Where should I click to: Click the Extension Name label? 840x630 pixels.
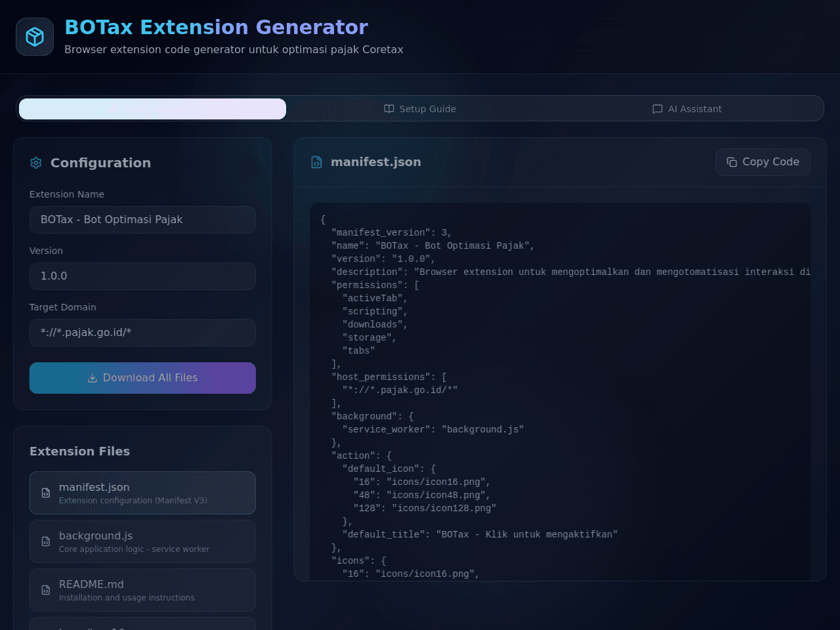(67, 194)
